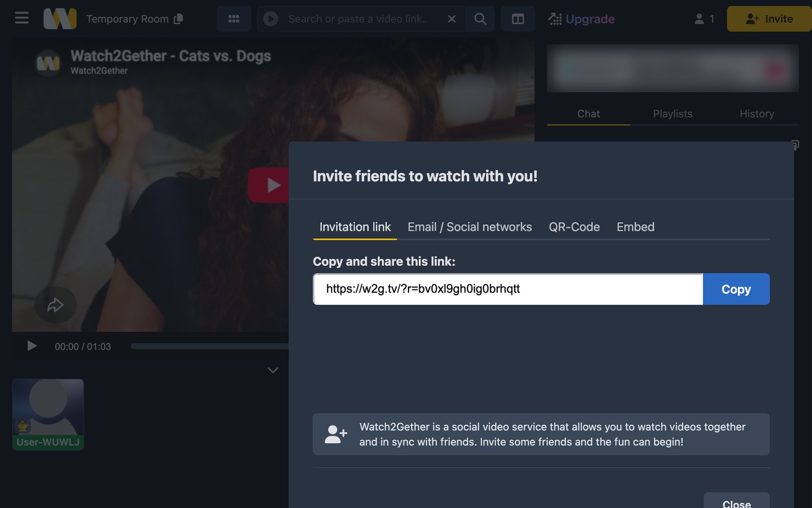Click the 00:00 / 01:03 time display

[x=83, y=346]
